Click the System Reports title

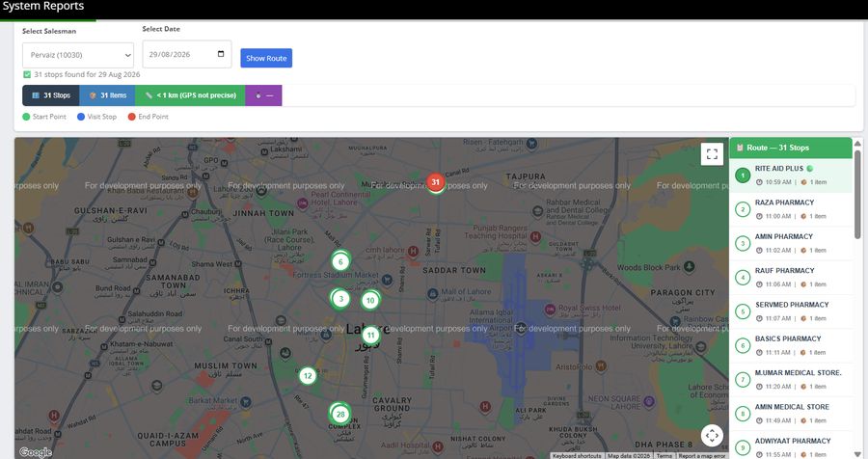click(43, 6)
